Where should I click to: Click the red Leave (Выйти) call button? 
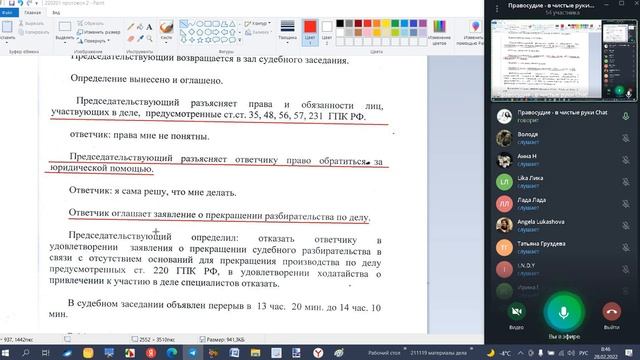[x=611, y=311]
